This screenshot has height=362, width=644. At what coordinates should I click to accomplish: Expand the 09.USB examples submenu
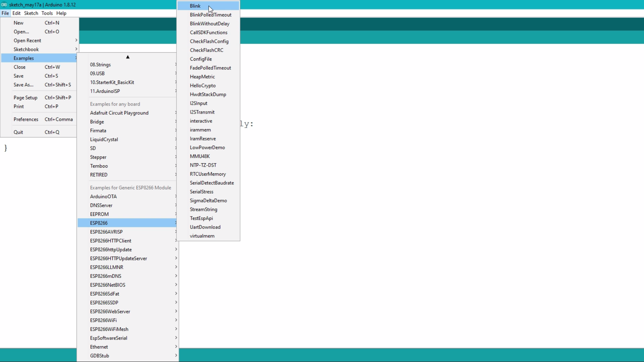(x=127, y=73)
